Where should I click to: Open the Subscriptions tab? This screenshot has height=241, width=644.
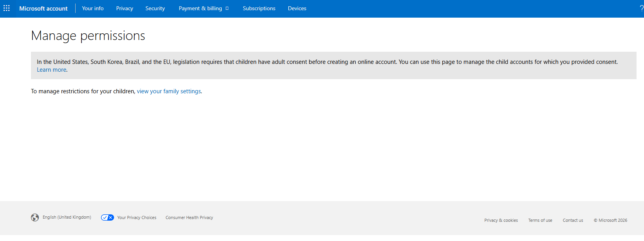(259, 8)
